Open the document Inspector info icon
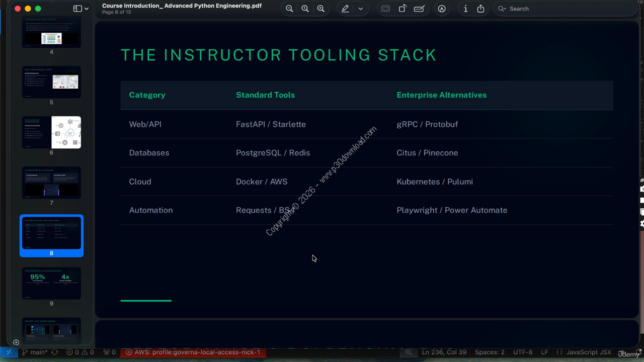This screenshot has width=644, height=362. pyautogui.click(x=465, y=9)
